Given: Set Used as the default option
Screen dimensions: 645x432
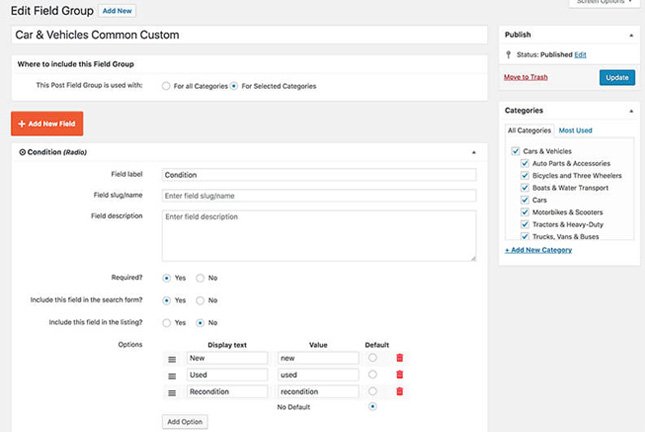Looking at the screenshot, I should click(x=372, y=374).
